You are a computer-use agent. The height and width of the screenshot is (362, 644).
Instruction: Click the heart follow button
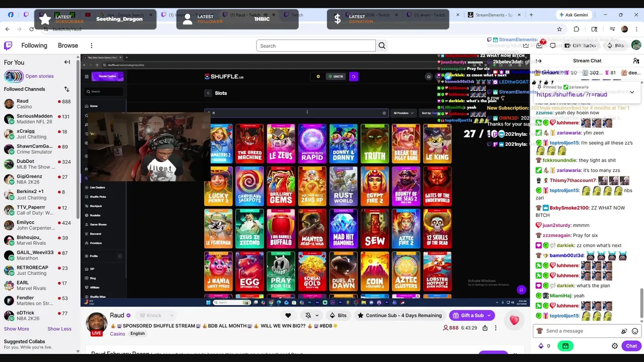pyautogui.click(x=288, y=315)
